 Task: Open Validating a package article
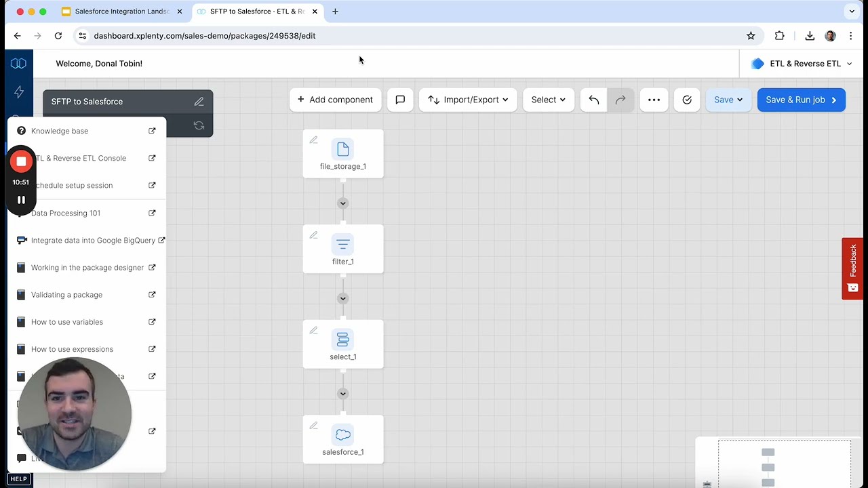pos(87,295)
